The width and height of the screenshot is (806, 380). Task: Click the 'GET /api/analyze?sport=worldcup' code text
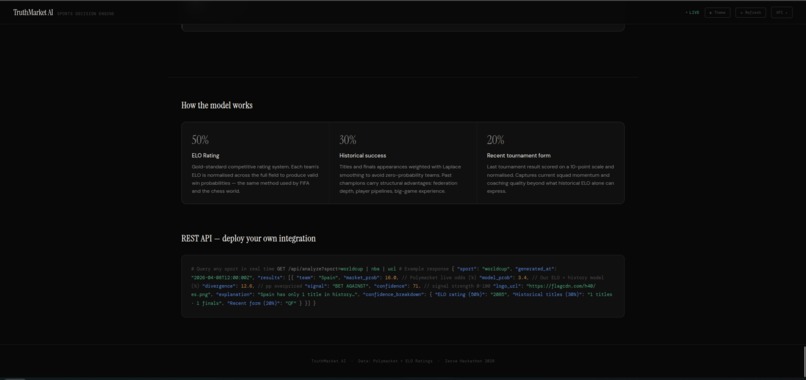point(321,269)
